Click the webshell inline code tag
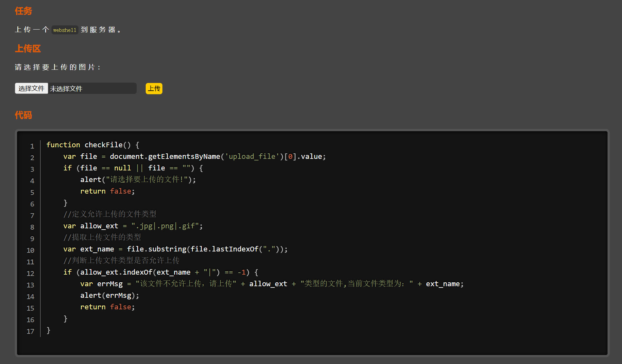Viewport: 622px width, 364px height. [x=65, y=30]
